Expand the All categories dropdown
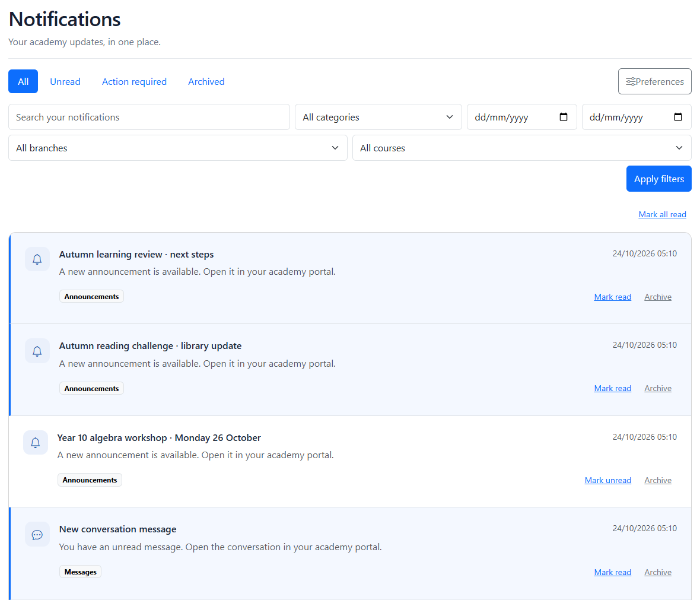Viewport: 700px width, 600px height. tap(378, 117)
